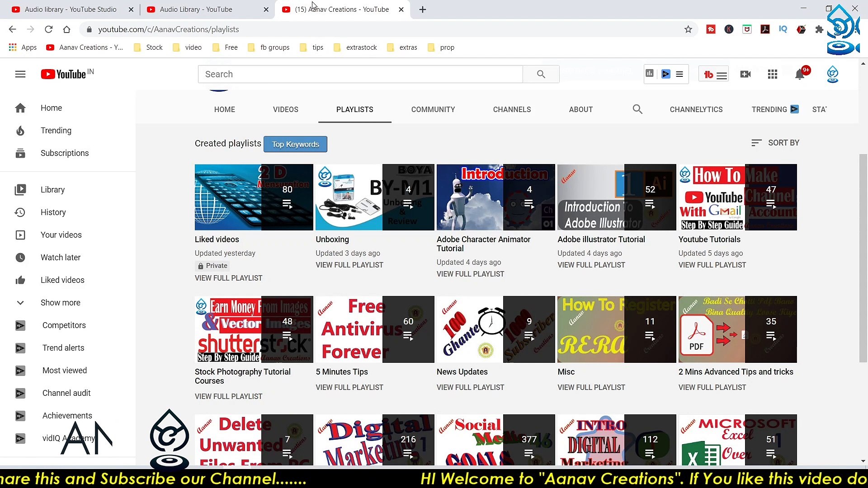Click the search magnifier in channel navigation
The image size is (868, 488).
point(637,109)
